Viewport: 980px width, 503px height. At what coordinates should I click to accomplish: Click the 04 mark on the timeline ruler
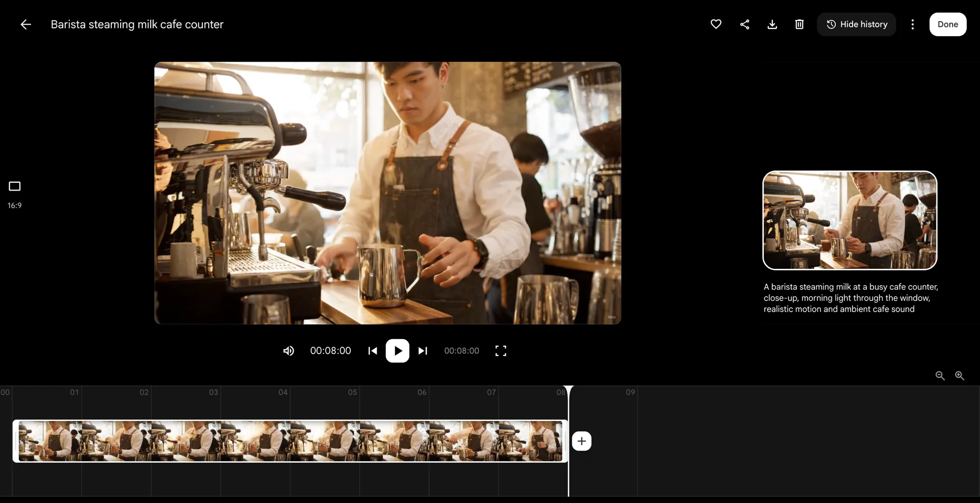283,392
